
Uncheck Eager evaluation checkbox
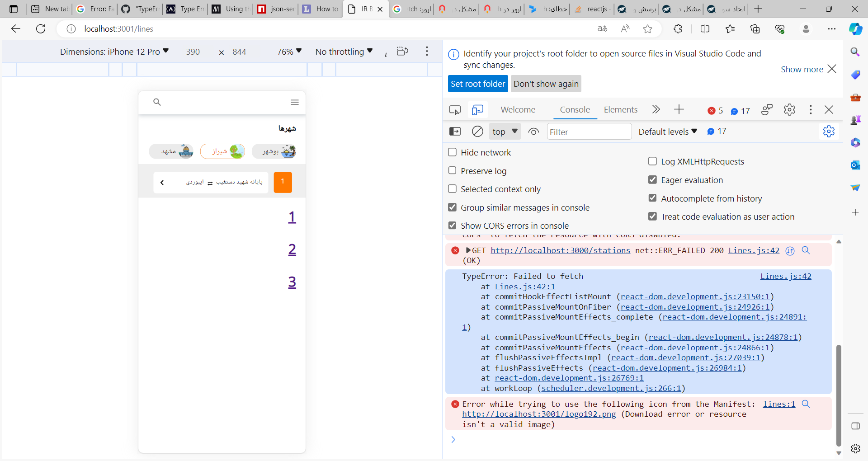652,180
